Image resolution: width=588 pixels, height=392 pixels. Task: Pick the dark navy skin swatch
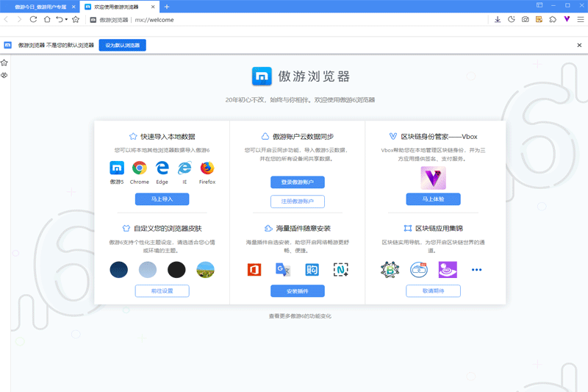pos(118,270)
